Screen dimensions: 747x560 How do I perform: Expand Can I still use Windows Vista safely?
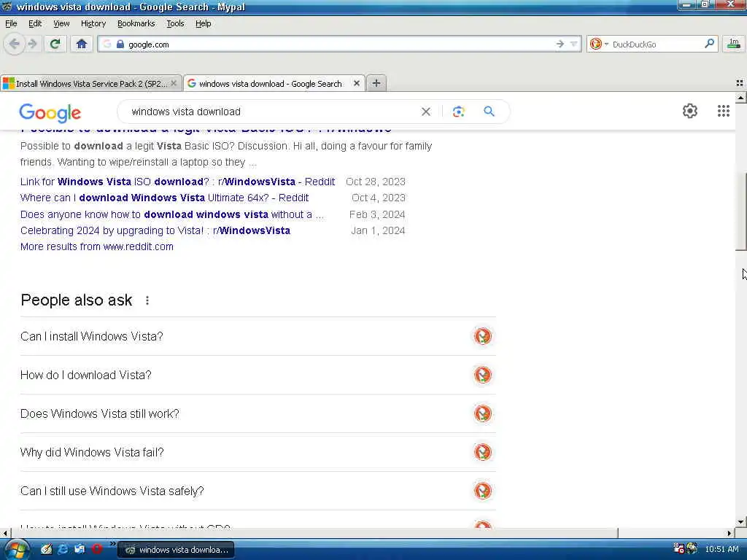point(258,491)
